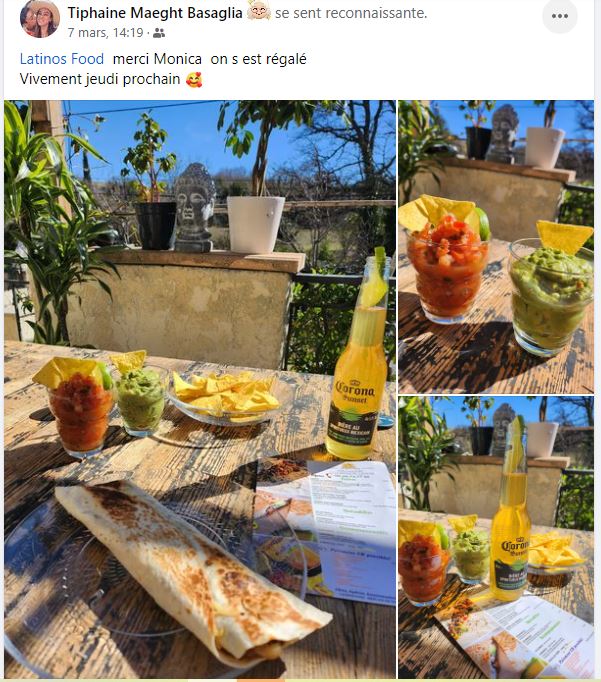
Task: Click the tortilla chips dish in large photo
Action: [x=223, y=398]
